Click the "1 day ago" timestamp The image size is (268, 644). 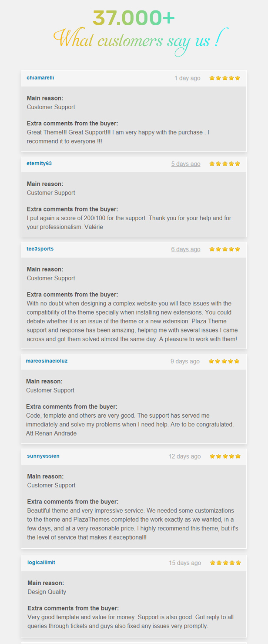point(188,78)
